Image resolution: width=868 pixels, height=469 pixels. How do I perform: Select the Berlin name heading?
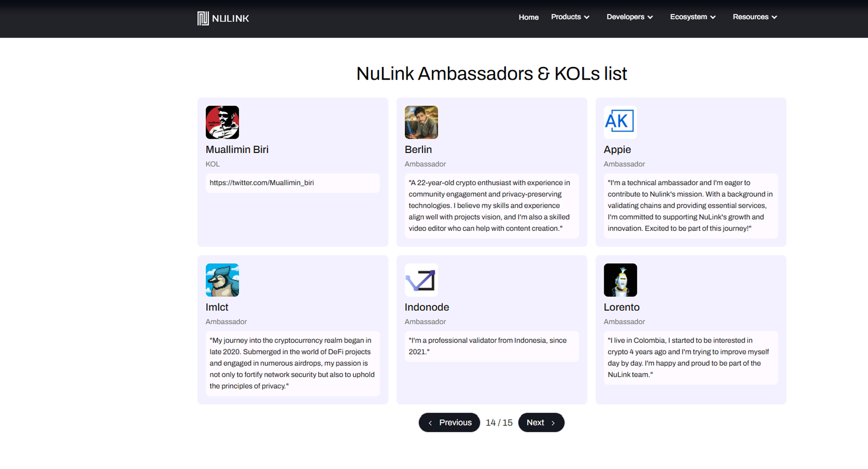point(418,150)
